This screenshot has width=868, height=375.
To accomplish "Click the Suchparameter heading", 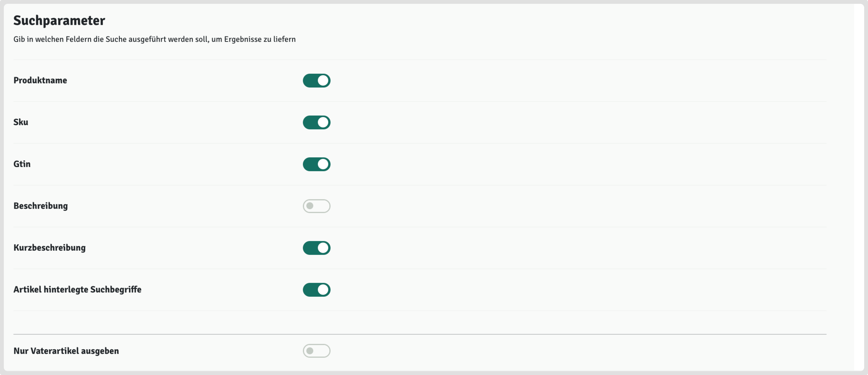I will (59, 21).
